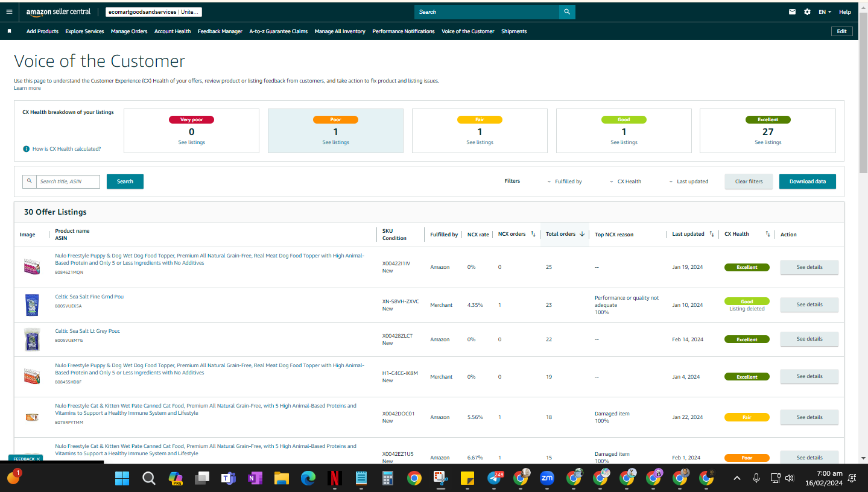Open the Help link in header

pyautogui.click(x=845, y=12)
